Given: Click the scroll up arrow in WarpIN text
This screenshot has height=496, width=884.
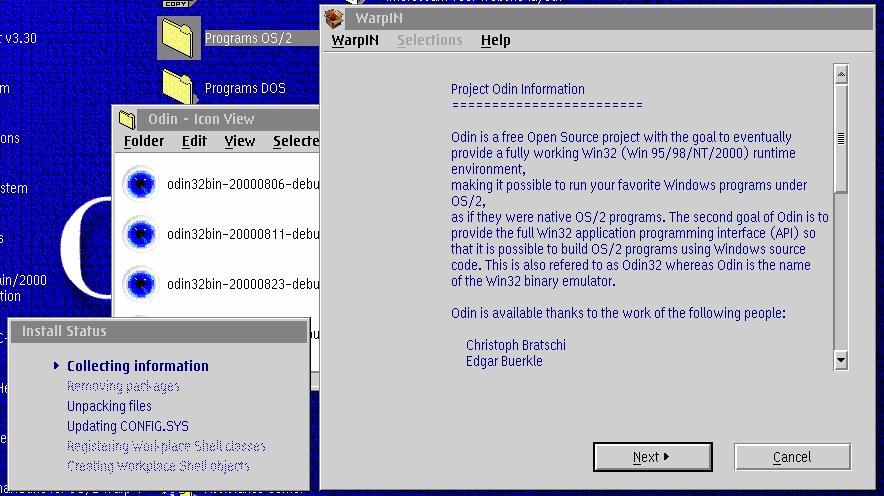Looking at the screenshot, I should 841,74.
